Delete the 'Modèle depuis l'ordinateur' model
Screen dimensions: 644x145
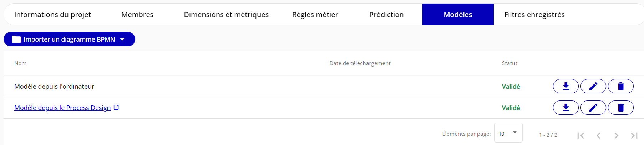pos(620,86)
